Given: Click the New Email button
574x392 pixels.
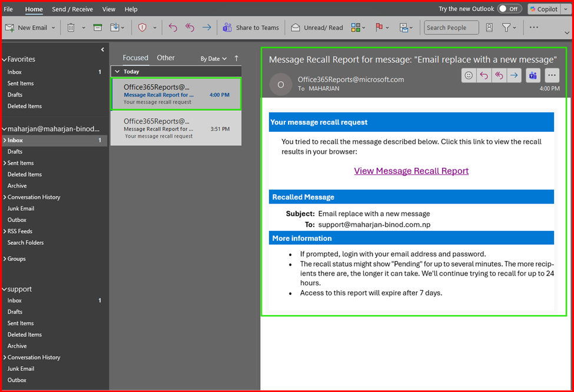Looking at the screenshot, I should tap(26, 28).
